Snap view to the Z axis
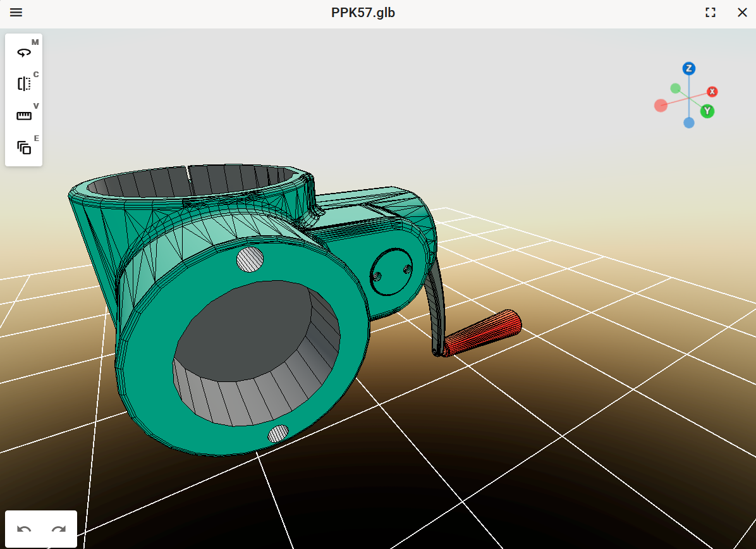 [x=689, y=68]
